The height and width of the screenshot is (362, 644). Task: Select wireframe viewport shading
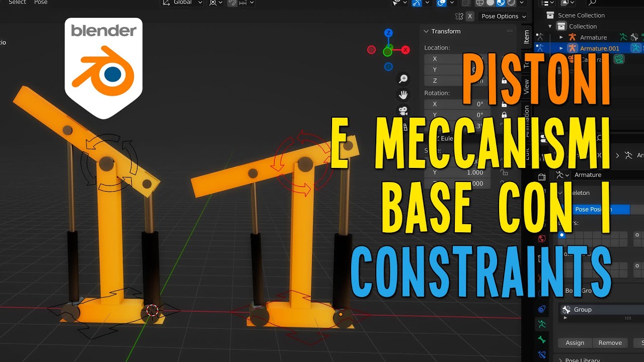pyautogui.click(x=479, y=3)
